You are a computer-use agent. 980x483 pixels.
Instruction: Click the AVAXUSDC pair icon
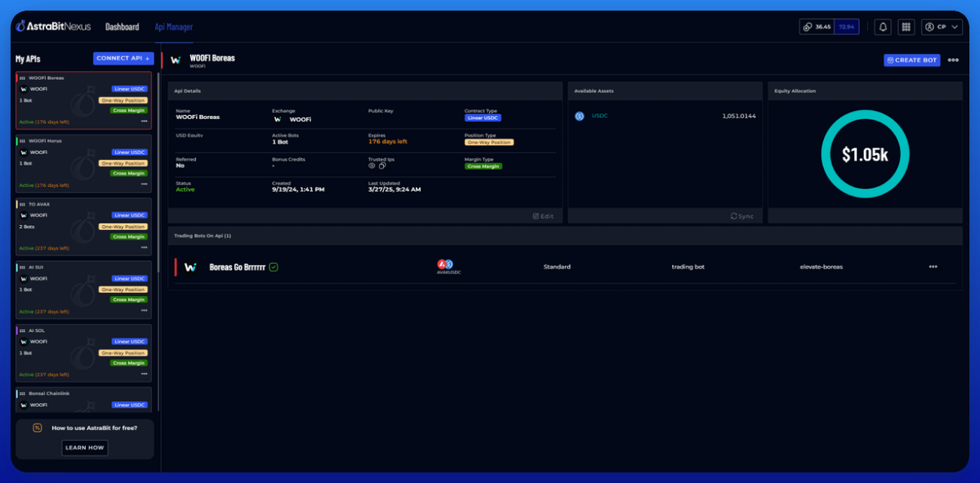pos(445,264)
